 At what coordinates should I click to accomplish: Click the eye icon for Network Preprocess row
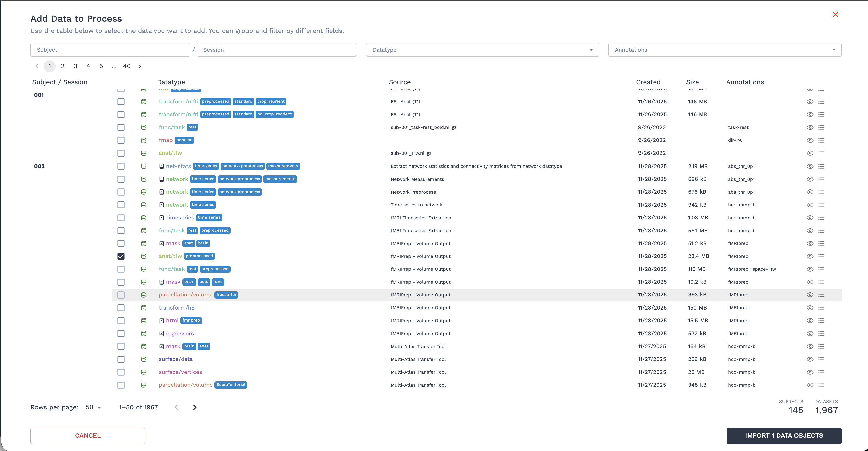(810, 192)
